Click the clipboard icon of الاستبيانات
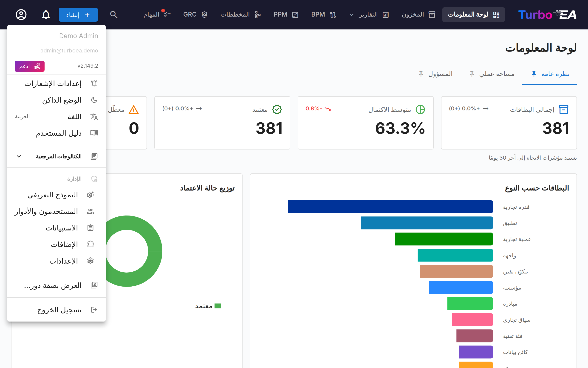Screen dimensions: 588x368 [x=90, y=228]
